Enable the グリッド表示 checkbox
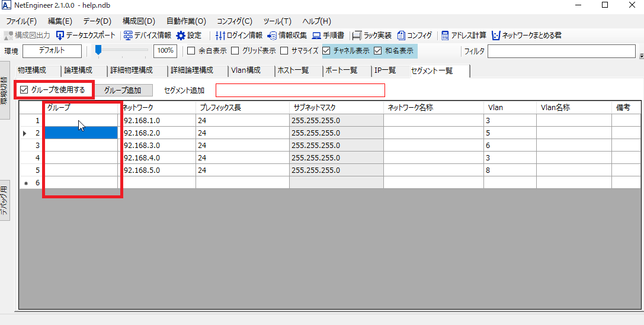Viewport: 644px width, 325px height. pyautogui.click(x=235, y=51)
